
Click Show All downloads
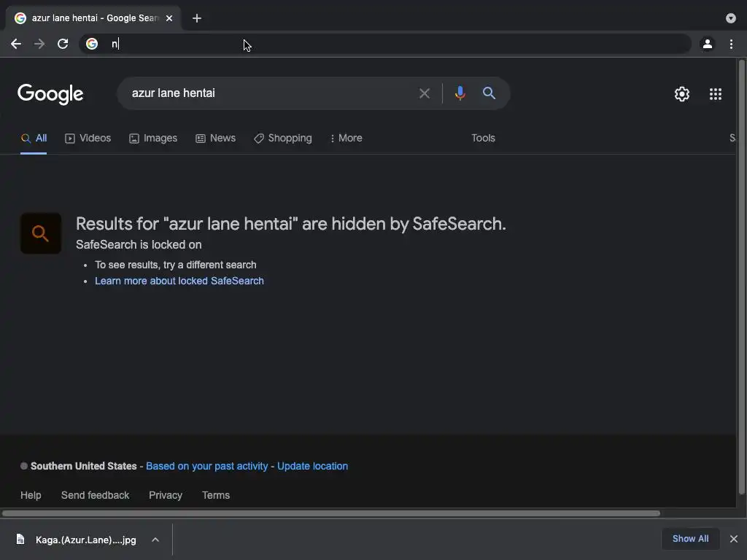[690, 539]
